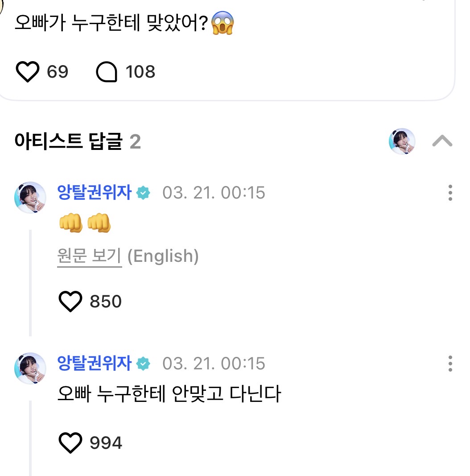Like the original post with heart icon
The height and width of the screenshot is (476, 470).
click(x=28, y=72)
